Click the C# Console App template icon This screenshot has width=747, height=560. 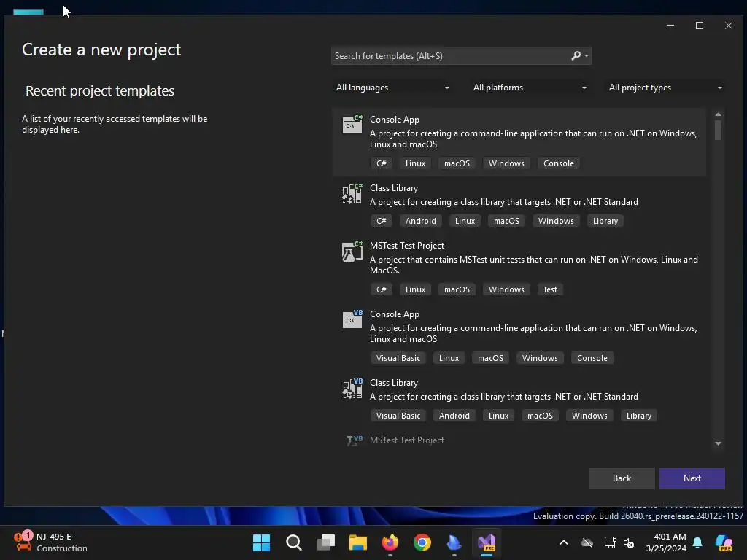click(x=352, y=124)
